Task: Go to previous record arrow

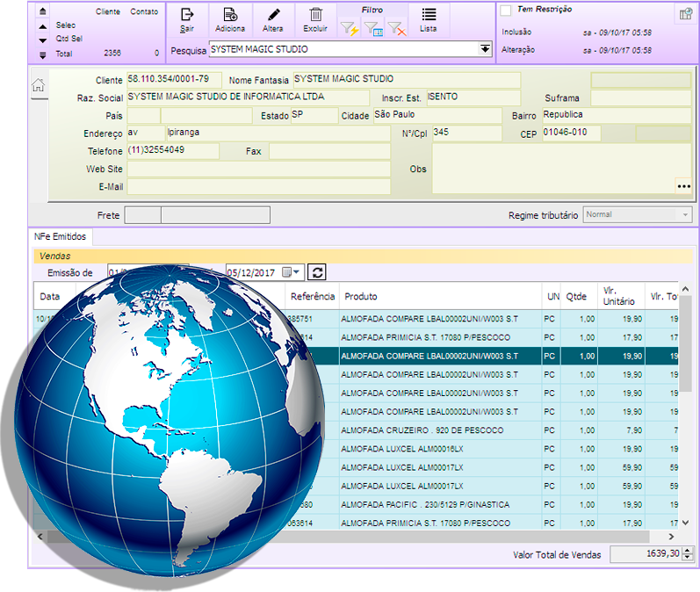Action: point(42,26)
